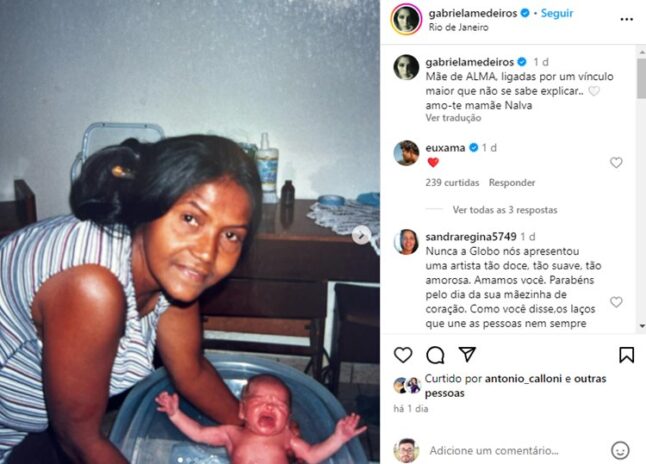The width and height of the screenshot is (646, 464).
Task: Follow the account via Seguir
Action: [x=557, y=13]
